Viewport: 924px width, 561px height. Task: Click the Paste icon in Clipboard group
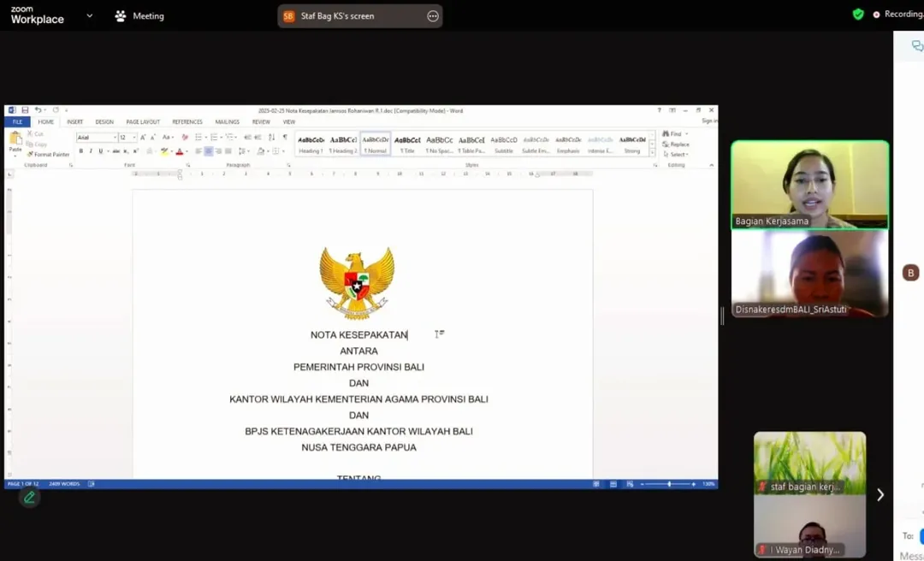click(x=15, y=140)
